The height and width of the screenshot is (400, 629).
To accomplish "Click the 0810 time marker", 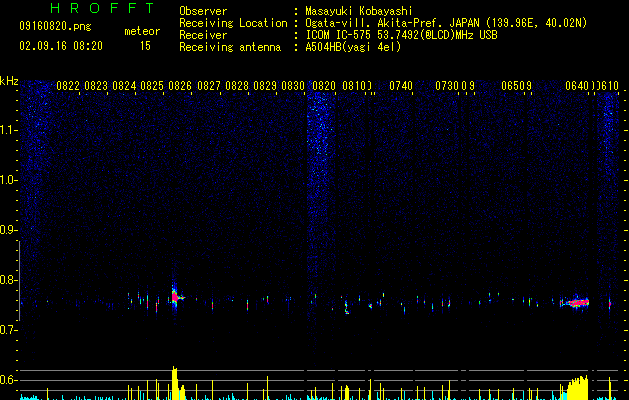I will (354, 85).
